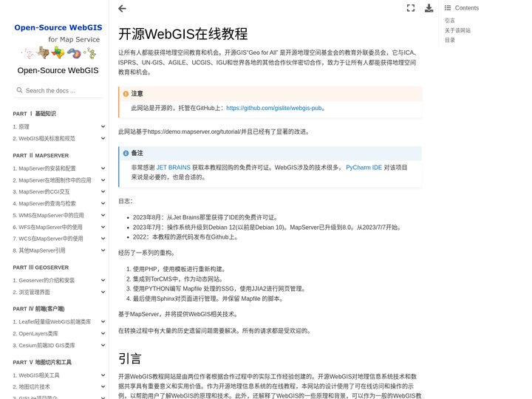Expand MapServer的查询与检索 chevron
Screen dimensions: 532x399
click(x=103, y=204)
